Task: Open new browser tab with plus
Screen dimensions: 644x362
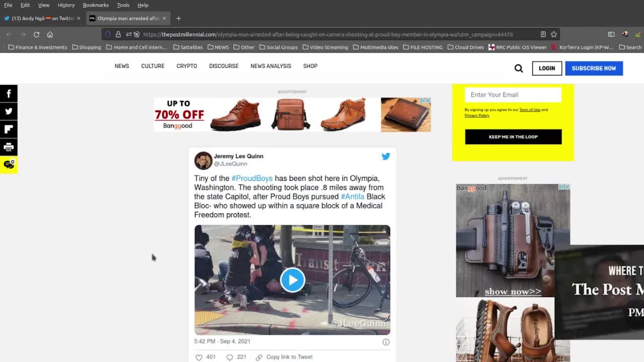Action: pyautogui.click(x=178, y=18)
